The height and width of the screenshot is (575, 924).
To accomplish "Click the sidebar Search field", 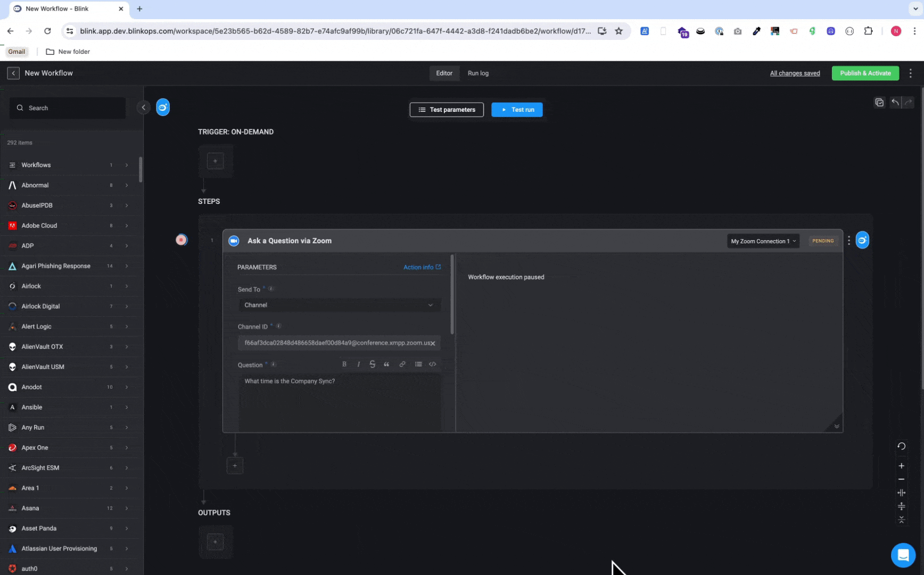I will (68, 108).
